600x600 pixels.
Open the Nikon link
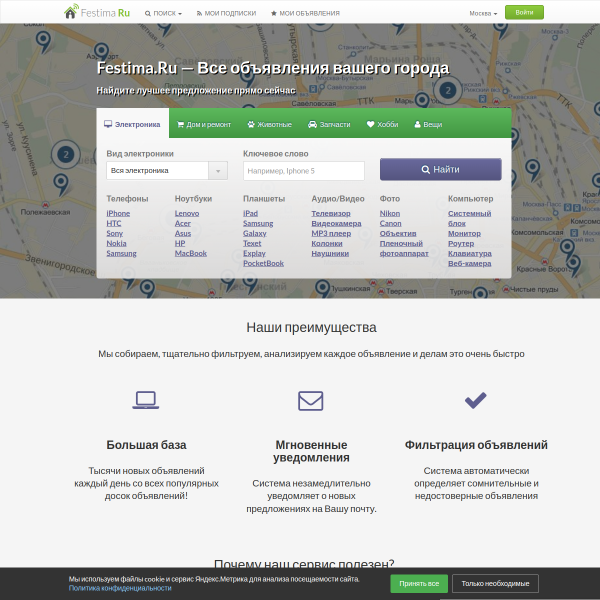[390, 214]
